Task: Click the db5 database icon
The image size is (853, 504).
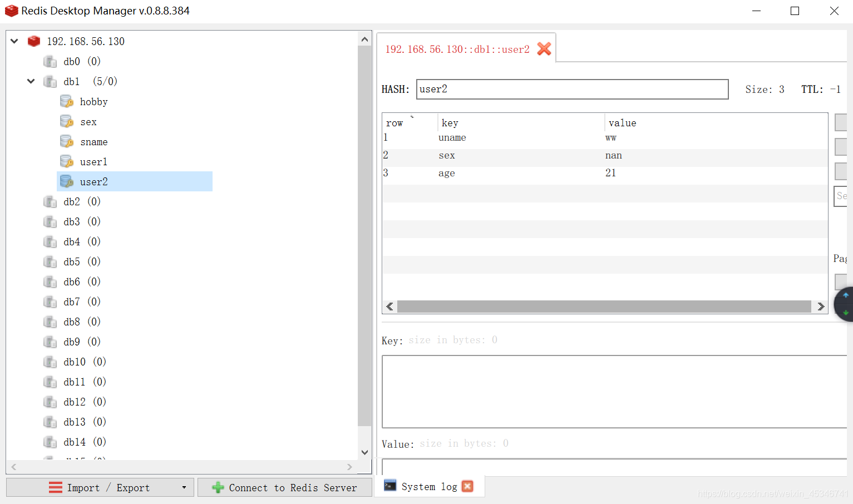Action: click(x=50, y=261)
